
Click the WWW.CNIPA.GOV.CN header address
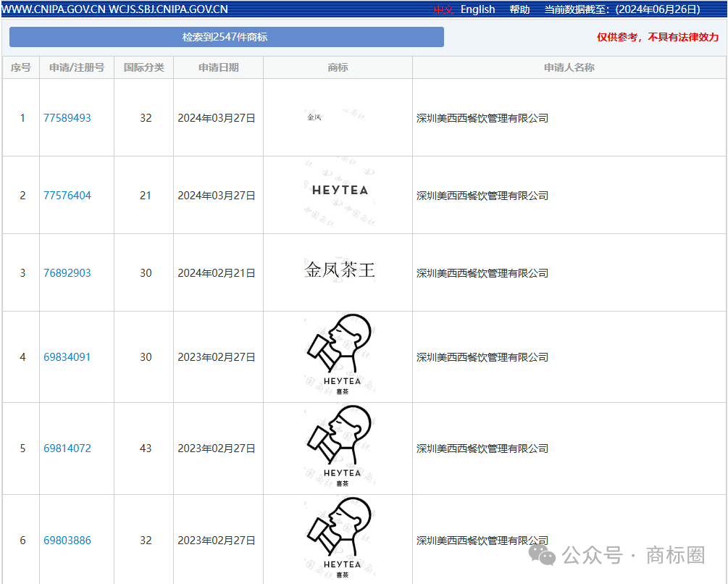(54, 9)
